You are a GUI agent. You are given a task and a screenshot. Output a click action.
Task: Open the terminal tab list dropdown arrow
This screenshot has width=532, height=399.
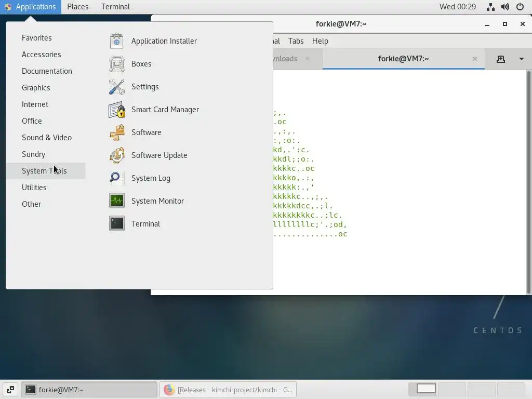tap(522, 59)
